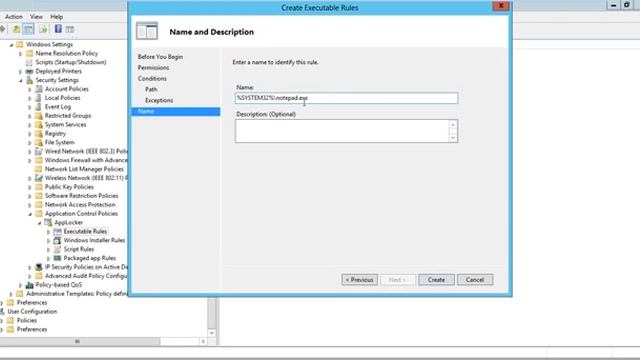This screenshot has height=360, width=640.
Task: Go to the Path wizard step
Action: [x=151, y=89]
